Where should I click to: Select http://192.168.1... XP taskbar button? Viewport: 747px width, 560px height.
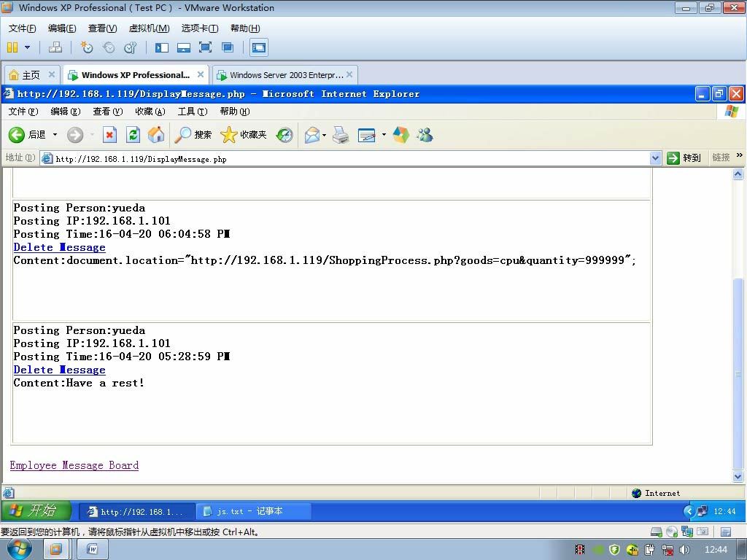point(136,511)
